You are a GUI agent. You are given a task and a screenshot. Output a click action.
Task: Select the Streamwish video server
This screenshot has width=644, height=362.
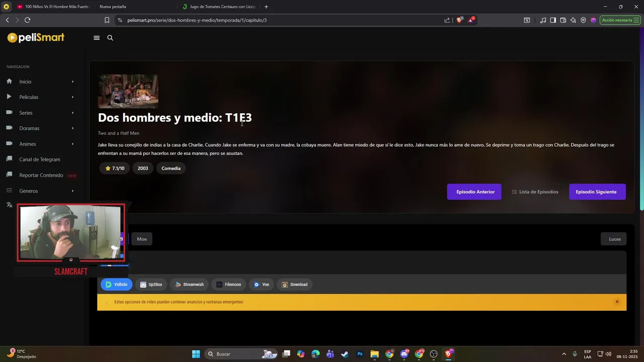click(189, 285)
